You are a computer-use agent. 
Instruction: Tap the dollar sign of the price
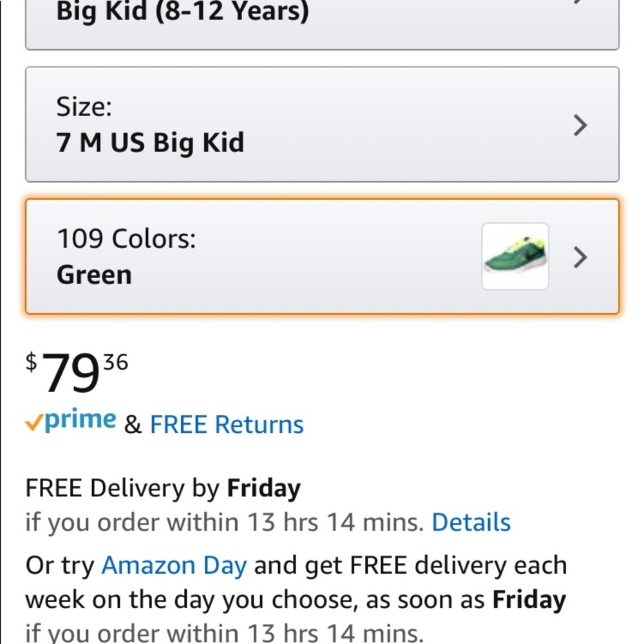31,362
